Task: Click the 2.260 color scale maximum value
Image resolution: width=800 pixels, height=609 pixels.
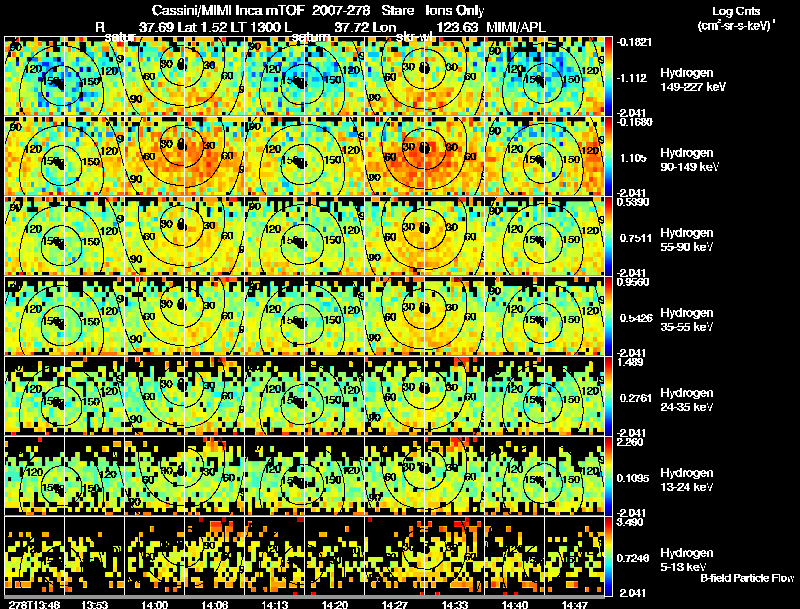Action: (630, 442)
